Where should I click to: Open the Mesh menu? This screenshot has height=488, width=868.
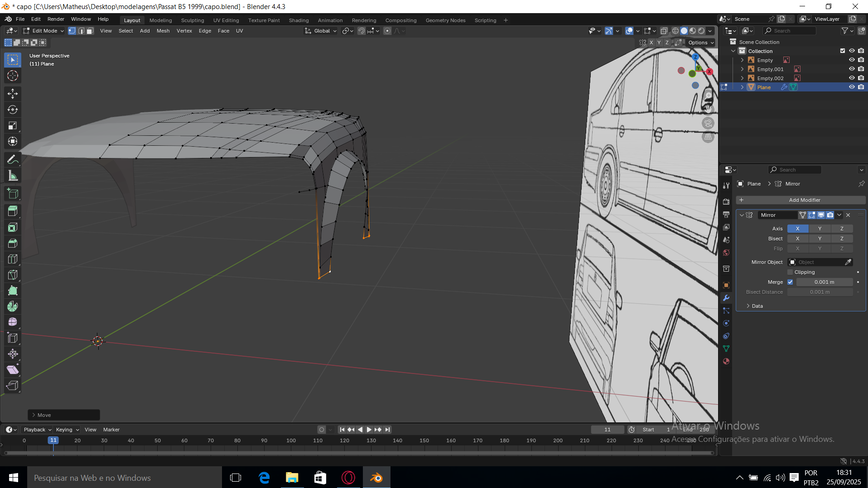pos(163,31)
